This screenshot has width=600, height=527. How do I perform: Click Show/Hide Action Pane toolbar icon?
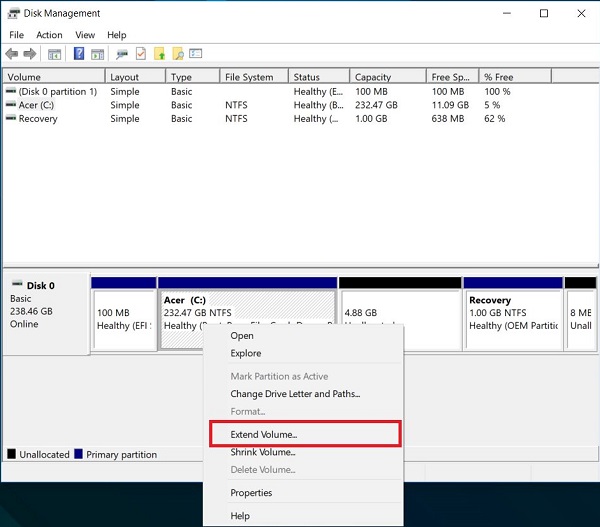(98, 54)
